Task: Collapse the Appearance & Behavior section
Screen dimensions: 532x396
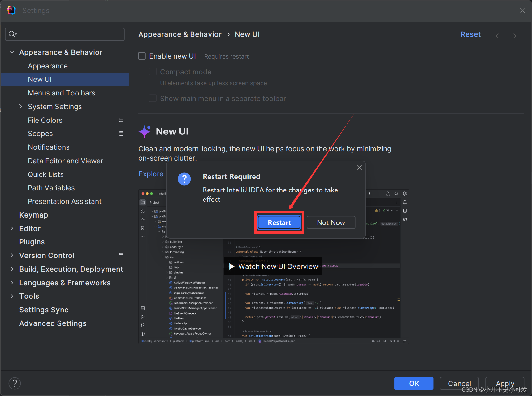Action: pos(12,52)
